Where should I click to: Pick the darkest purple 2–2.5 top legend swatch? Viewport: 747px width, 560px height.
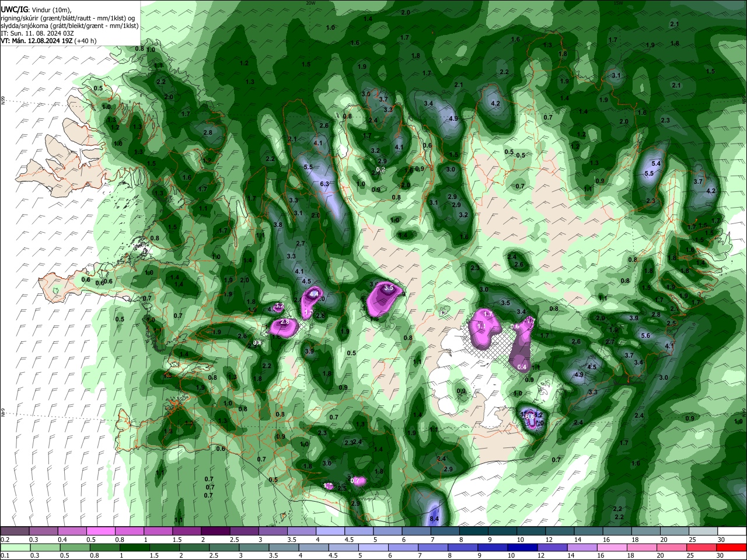(215, 531)
